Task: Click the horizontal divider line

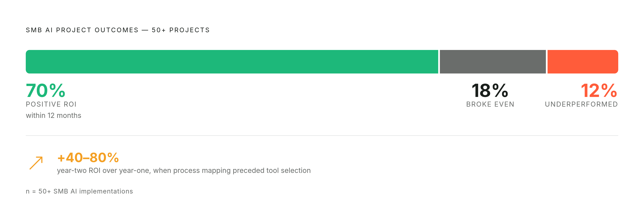Action: pos(322,135)
